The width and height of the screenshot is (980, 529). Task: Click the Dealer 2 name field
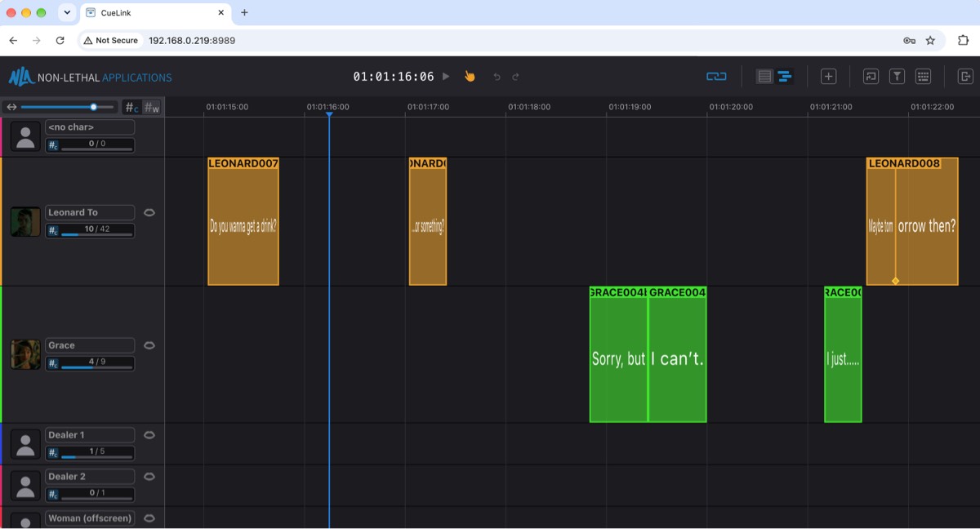(90, 477)
